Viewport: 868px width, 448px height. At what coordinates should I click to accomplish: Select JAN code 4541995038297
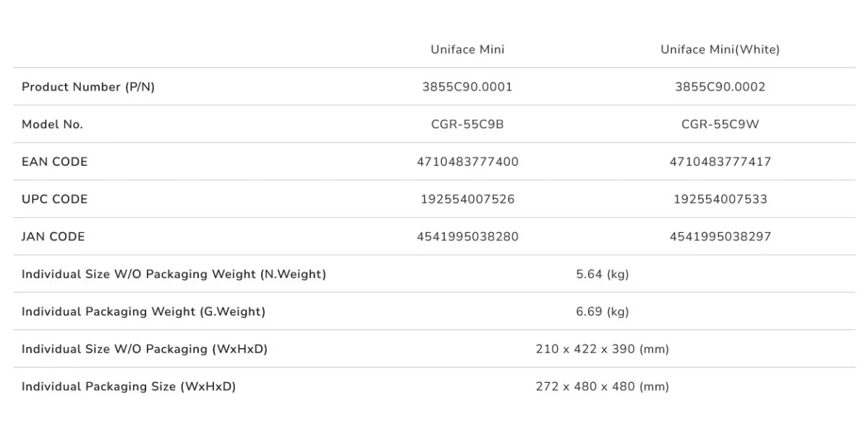pyautogui.click(x=720, y=237)
